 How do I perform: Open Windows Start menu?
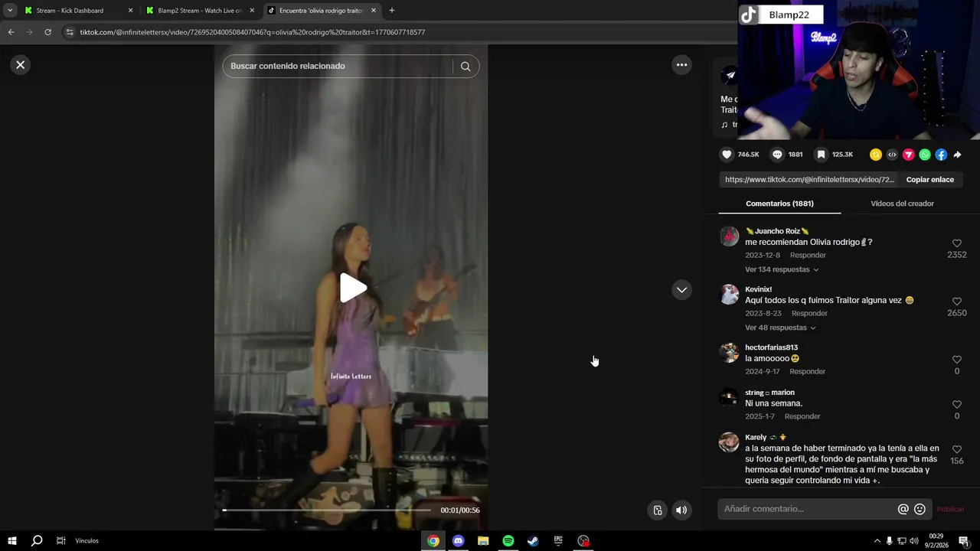pos(12,541)
